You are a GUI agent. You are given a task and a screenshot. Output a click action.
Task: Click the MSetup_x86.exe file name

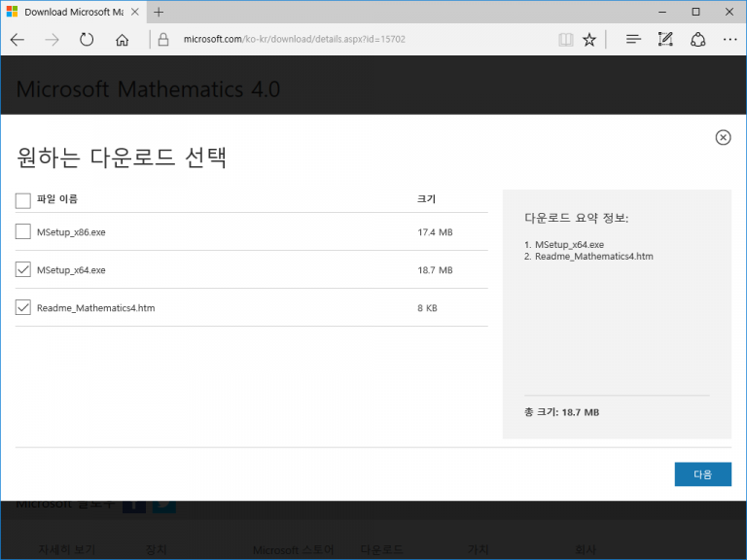click(71, 232)
